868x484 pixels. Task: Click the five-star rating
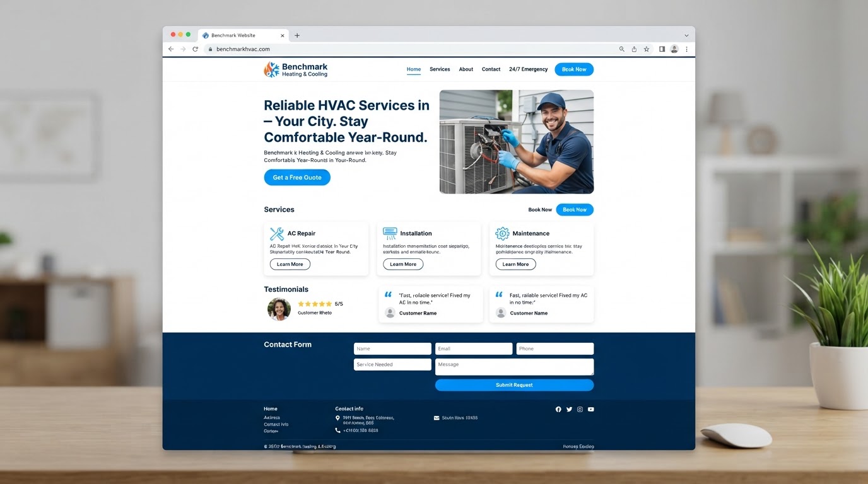click(x=315, y=304)
